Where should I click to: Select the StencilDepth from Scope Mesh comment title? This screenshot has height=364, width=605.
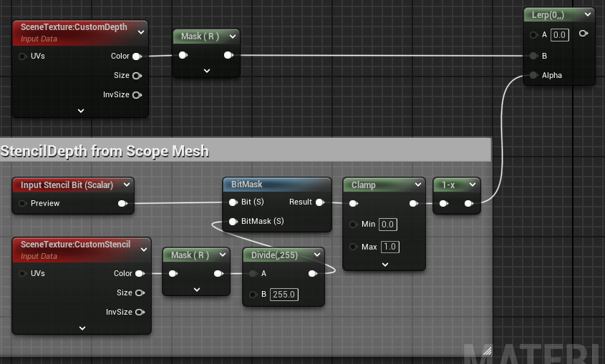105,151
